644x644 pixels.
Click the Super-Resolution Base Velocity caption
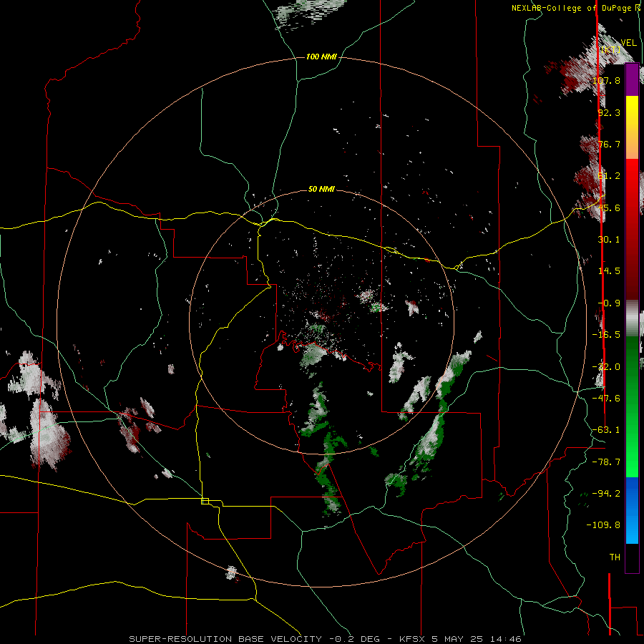[325, 639]
